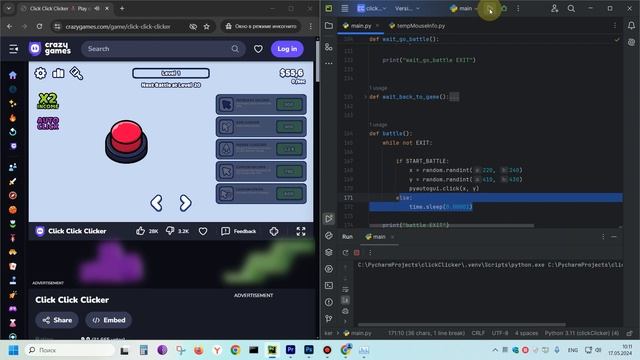Toggle soft-wrap in Run console

point(345,289)
